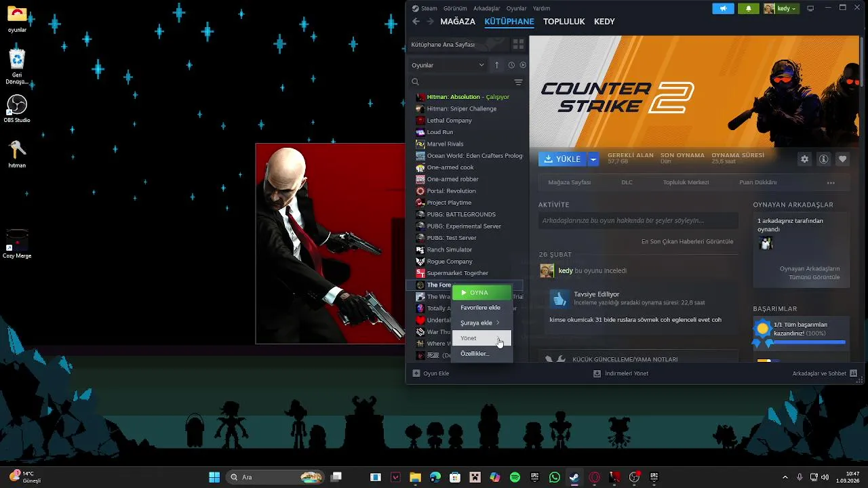Image resolution: width=868 pixels, height=488 pixels.
Task: Open Topluluk Merkezi link
Action: [686, 182]
